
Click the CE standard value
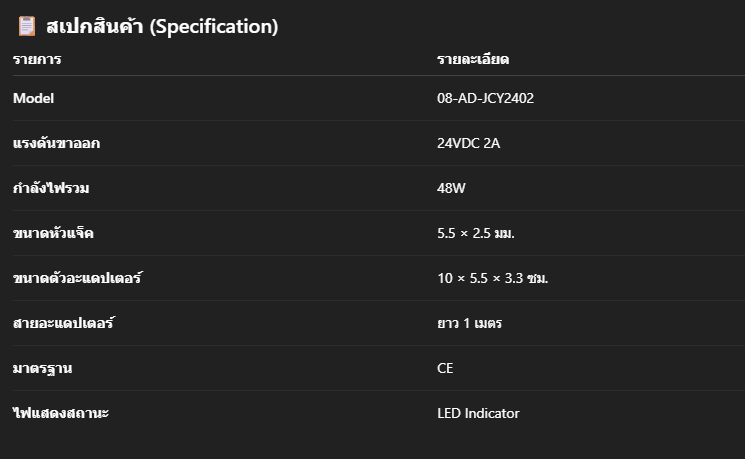pos(445,368)
